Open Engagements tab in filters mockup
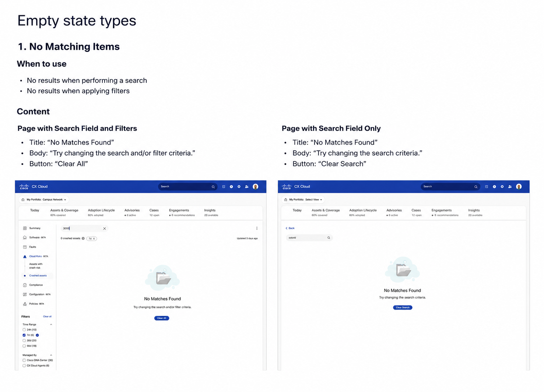The height and width of the screenshot is (392, 544). click(x=182, y=212)
